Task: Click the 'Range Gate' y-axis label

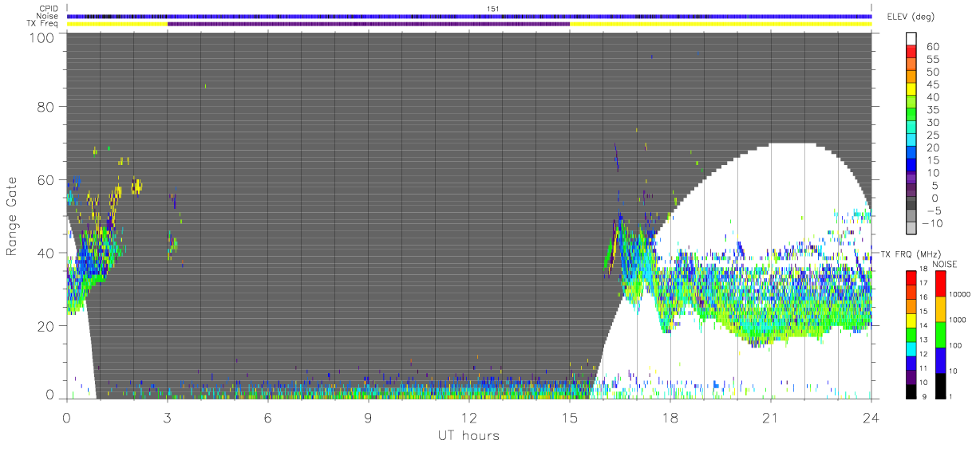Action: [x=13, y=216]
